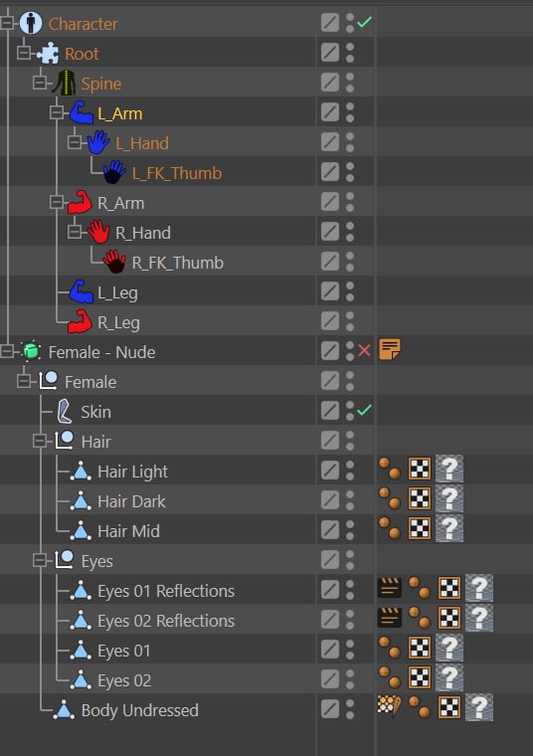Select the UVW checkerboard tag on Eyes 02

pyautogui.click(x=420, y=677)
